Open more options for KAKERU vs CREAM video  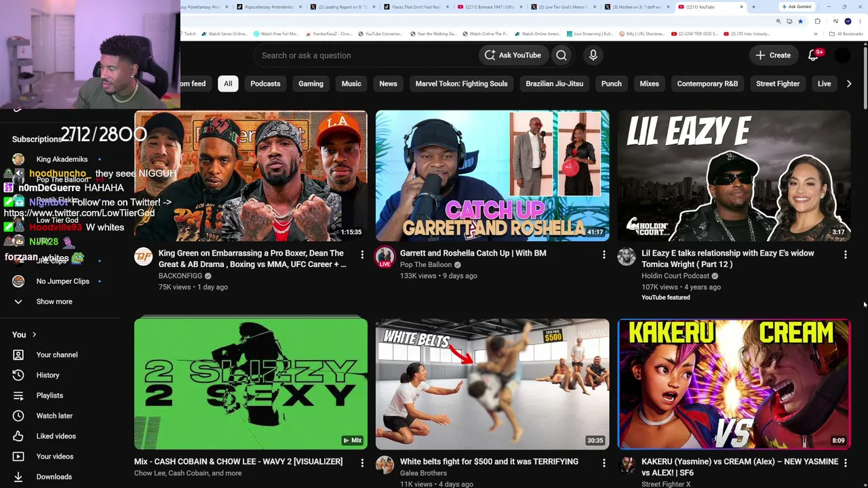pos(845,462)
